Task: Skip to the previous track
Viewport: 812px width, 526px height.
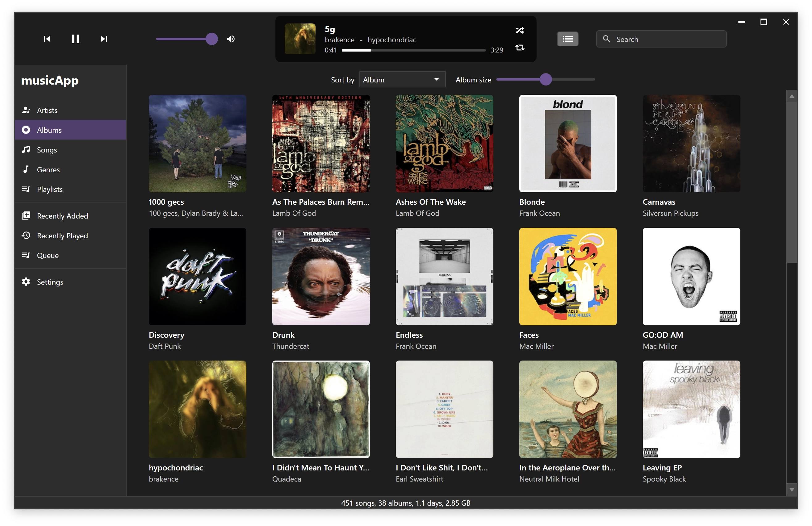Action: pyautogui.click(x=47, y=39)
